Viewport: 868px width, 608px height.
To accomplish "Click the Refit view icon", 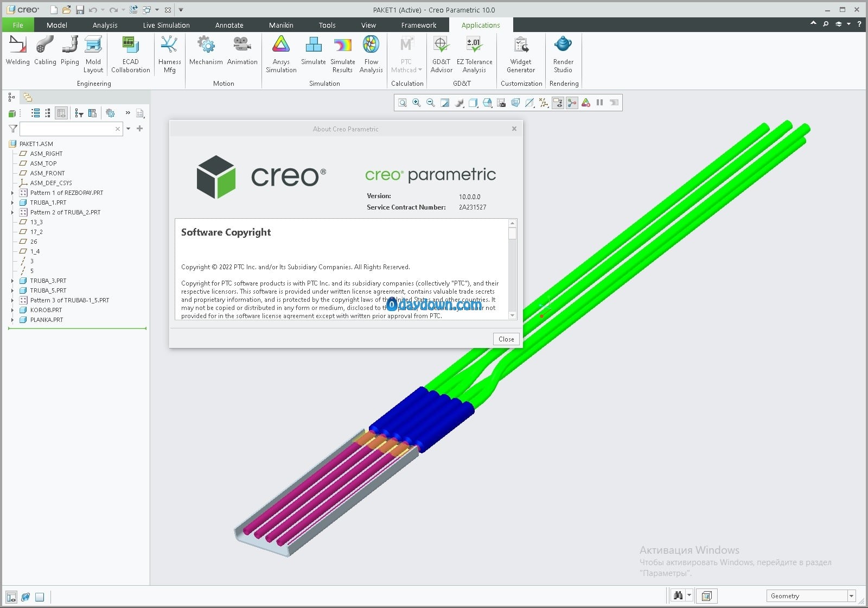I will point(403,103).
